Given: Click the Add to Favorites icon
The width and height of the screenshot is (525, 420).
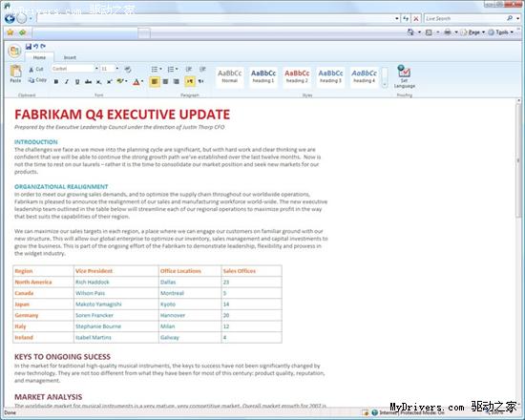Looking at the screenshot, I should 23,32.
